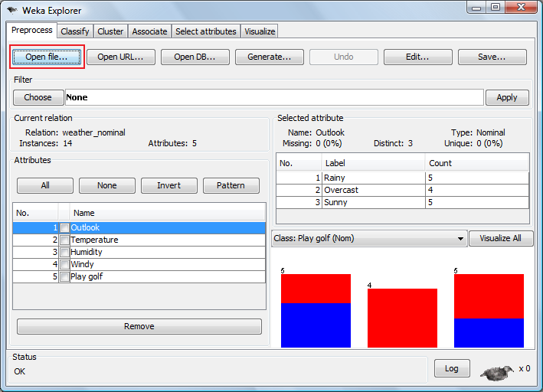Viewport: 543px width, 392px height.
Task: Open the Class: Play golf dropdown
Action: (x=369, y=238)
